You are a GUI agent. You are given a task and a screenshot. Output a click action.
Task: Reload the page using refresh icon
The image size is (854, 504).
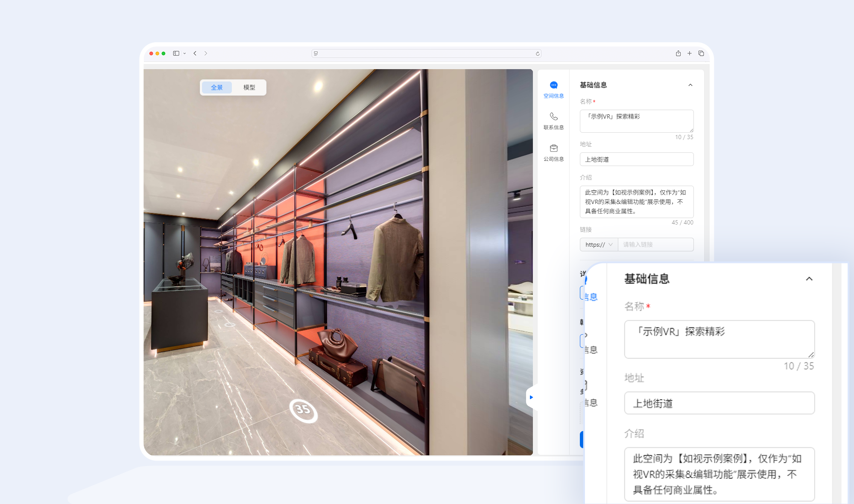point(538,53)
